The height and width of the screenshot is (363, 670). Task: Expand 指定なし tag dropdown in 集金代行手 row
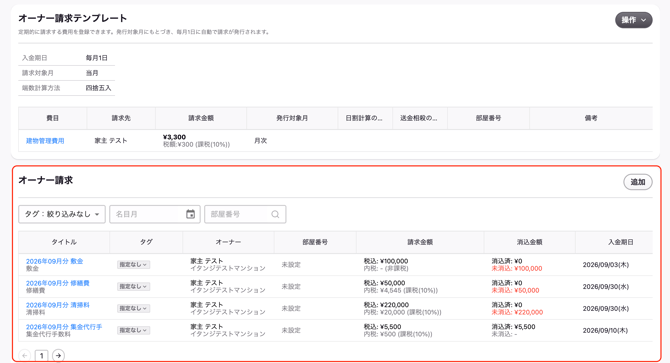[133, 330]
